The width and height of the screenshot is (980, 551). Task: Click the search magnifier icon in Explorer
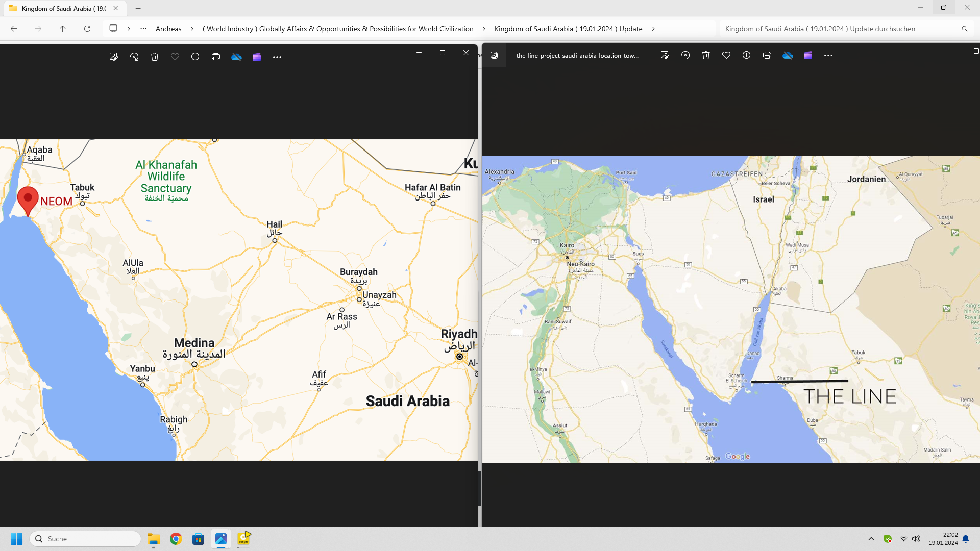click(x=964, y=29)
